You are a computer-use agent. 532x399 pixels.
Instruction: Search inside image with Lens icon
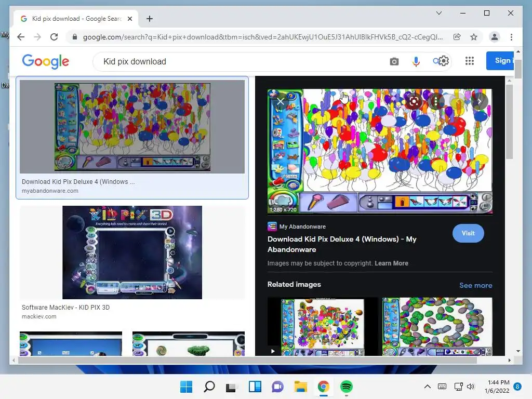tap(414, 101)
